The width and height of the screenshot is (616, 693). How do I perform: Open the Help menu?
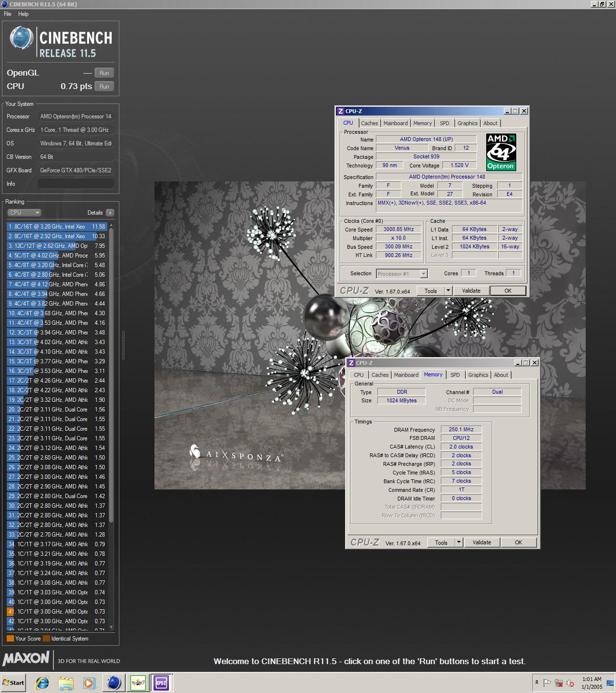point(23,14)
